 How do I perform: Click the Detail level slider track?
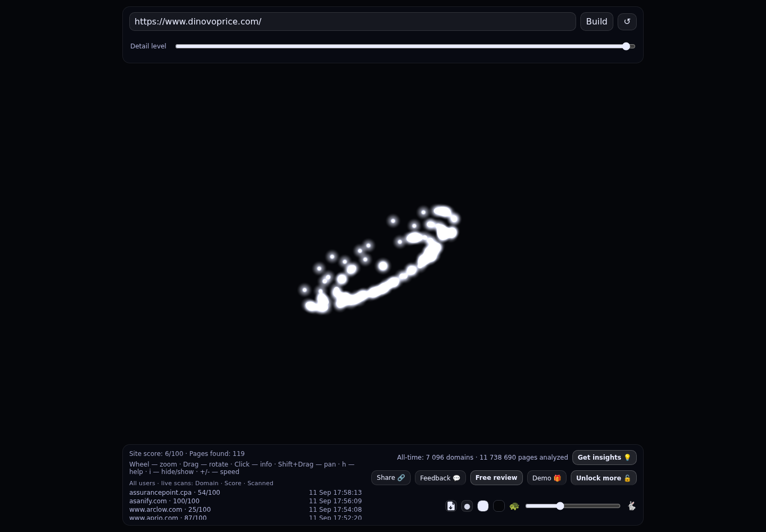(x=405, y=46)
